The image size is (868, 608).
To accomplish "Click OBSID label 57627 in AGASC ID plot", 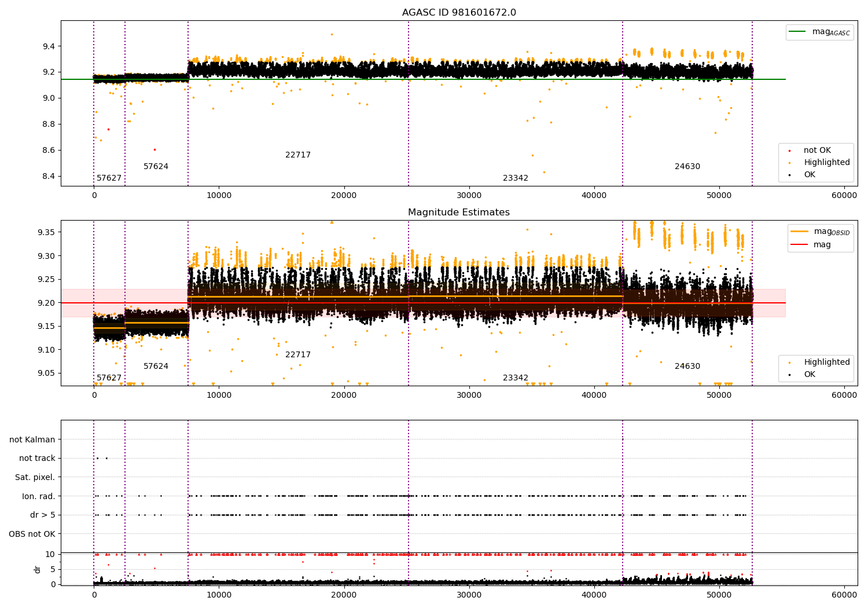I will [109, 178].
